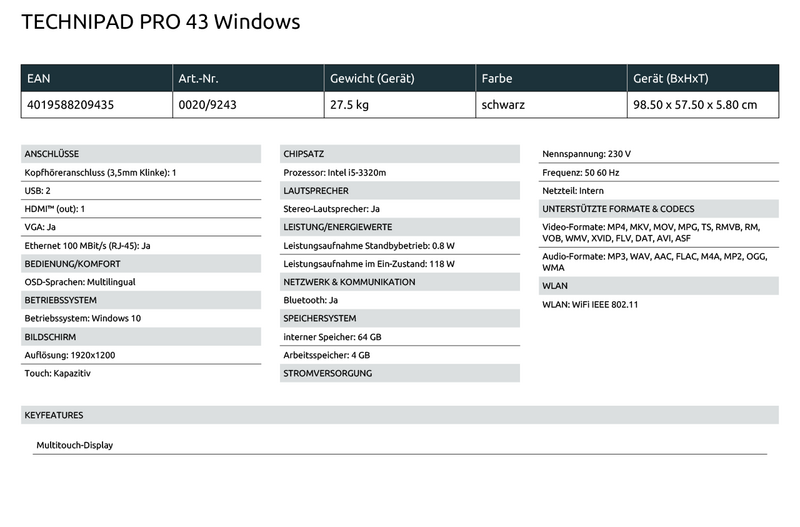Click the BETRIEBSSYSTEM section heading
This screenshot has width=800, height=527.
point(60,300)
